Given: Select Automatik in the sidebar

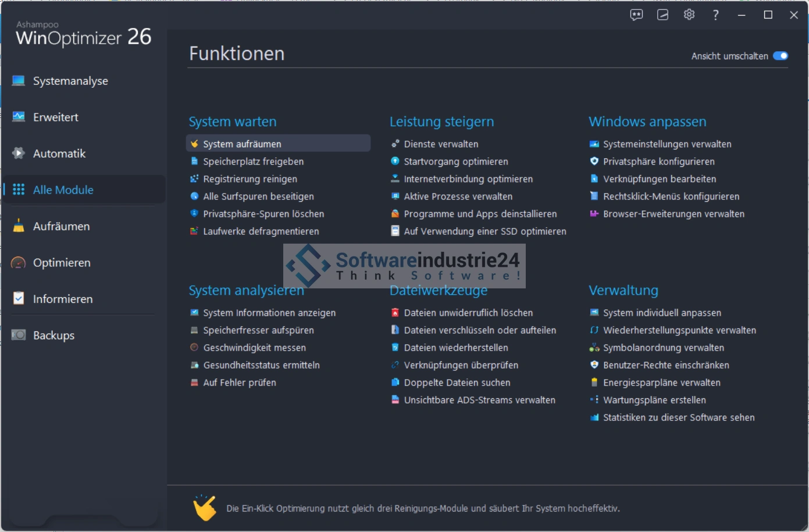Looking at the screenshot, I should [59, 153].
